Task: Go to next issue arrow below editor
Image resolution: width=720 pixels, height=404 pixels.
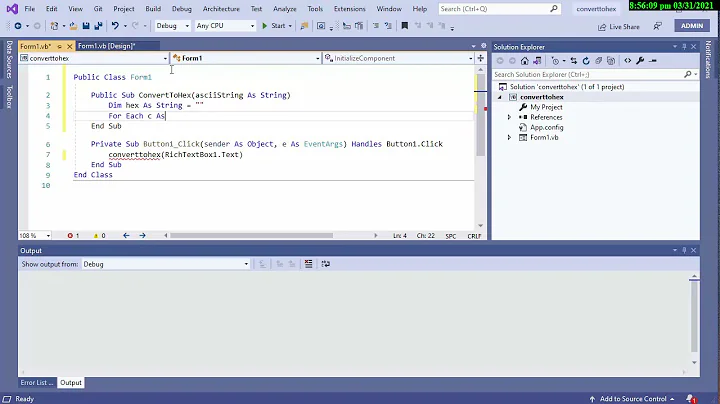Action: (142, 236)
